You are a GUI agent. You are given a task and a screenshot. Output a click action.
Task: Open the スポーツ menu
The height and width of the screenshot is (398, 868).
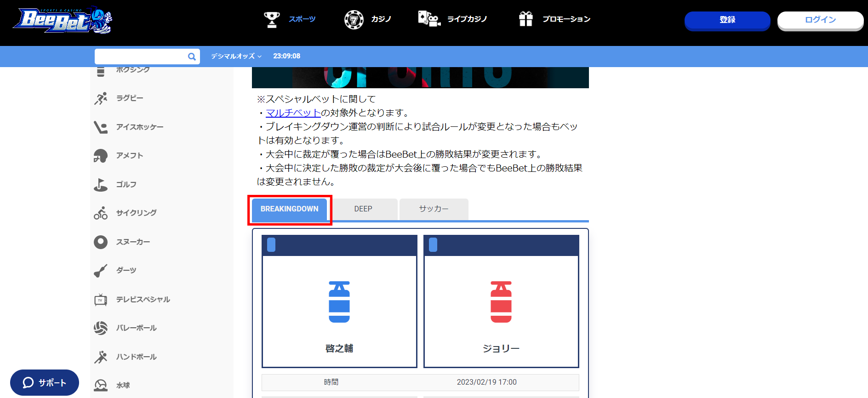coord(302,19)
